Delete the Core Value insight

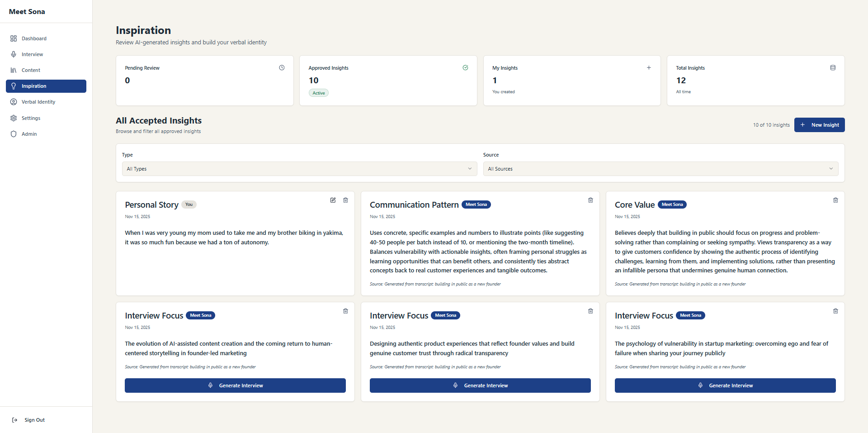[x=835, y=200]
